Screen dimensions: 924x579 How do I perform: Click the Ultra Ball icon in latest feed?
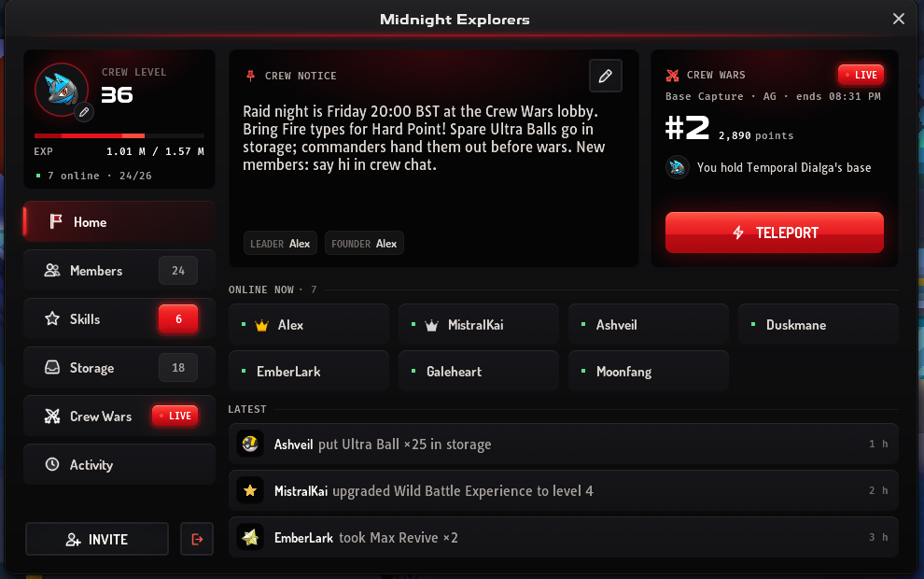click(x=250, y=444)
